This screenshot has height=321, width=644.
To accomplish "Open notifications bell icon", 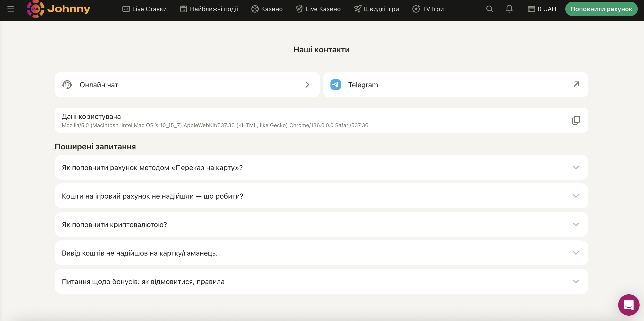I will [x=509, y=9].
